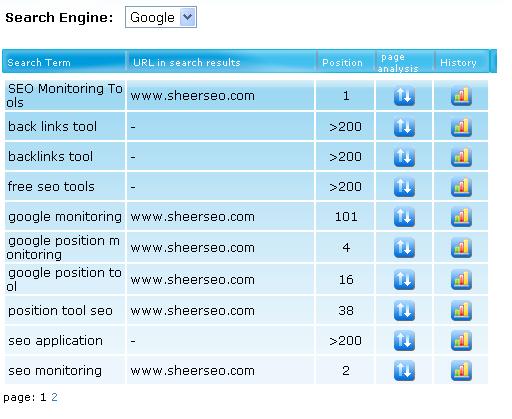Image resolution: width=512 pixels, height=419 pixels.
Task: Select the 'seo monitoring' search term
Action: click(55, 371)
